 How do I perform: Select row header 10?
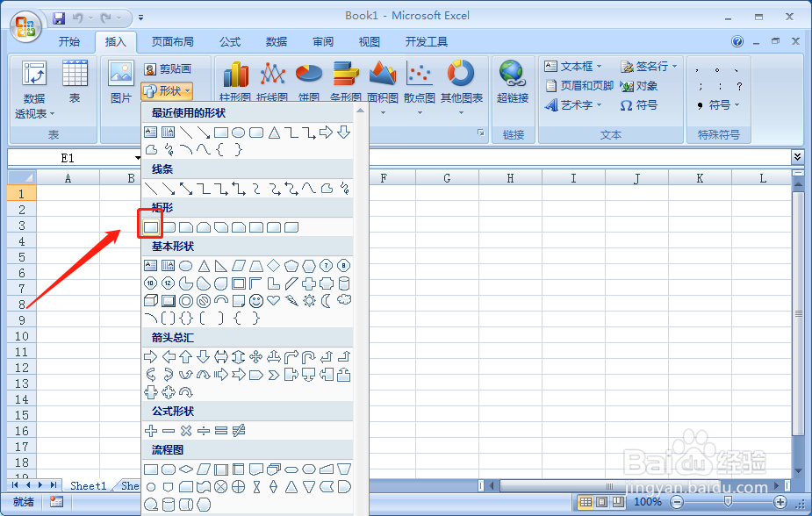click(22, 336)
